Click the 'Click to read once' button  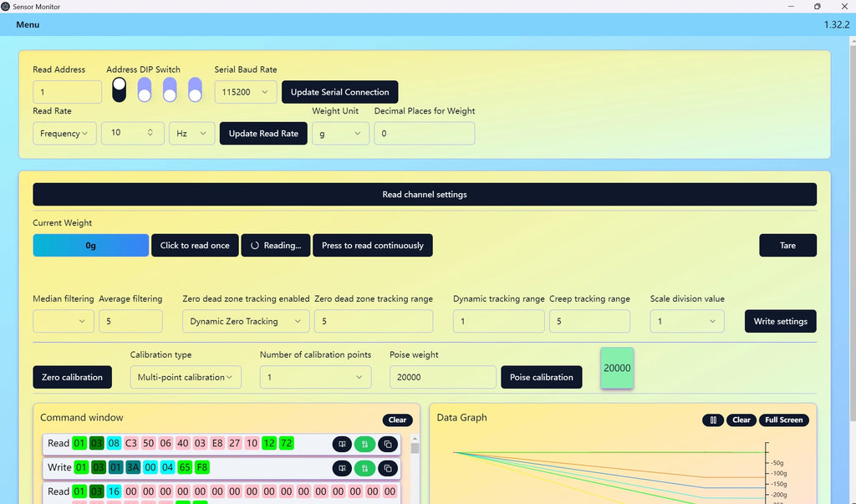click(195, 245)
